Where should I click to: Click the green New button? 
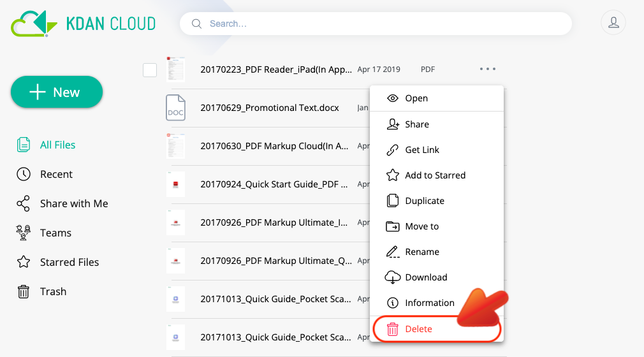(57, 92)
